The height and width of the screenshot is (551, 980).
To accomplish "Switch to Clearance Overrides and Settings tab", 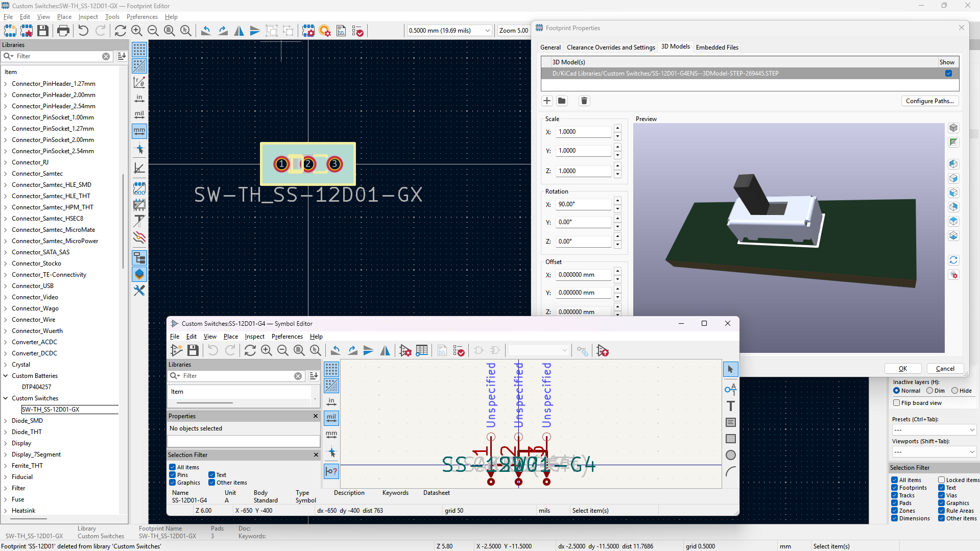I will tap(611, 47).
